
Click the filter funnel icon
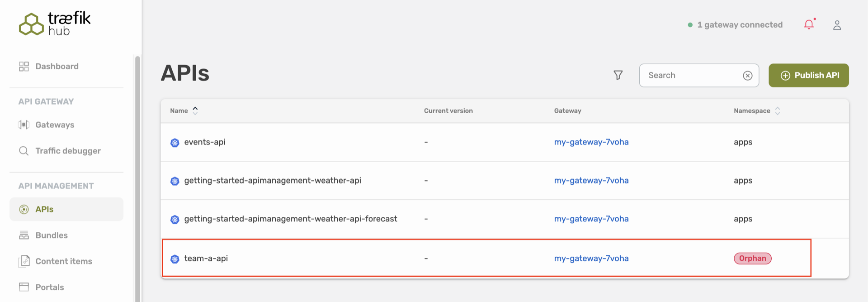618,75
